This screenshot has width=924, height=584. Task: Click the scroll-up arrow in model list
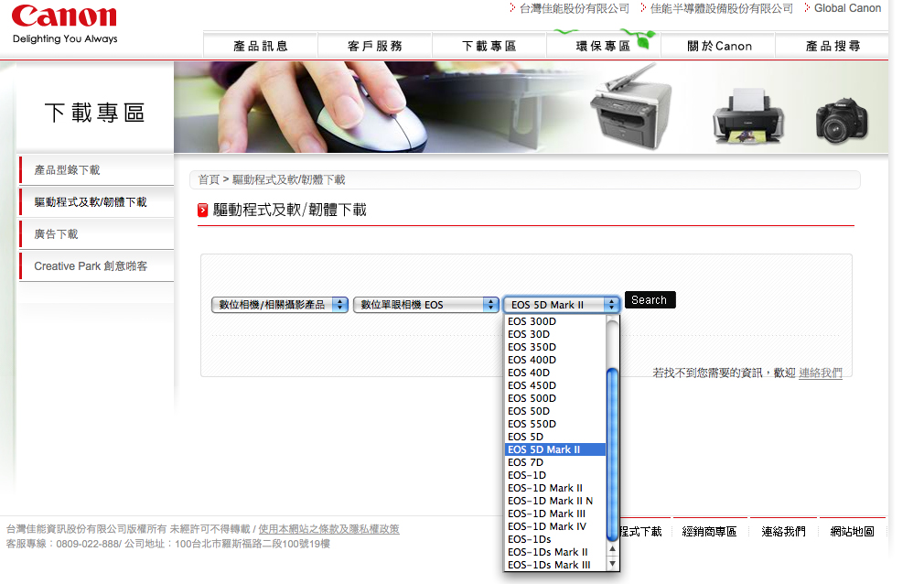click(612, 548)
